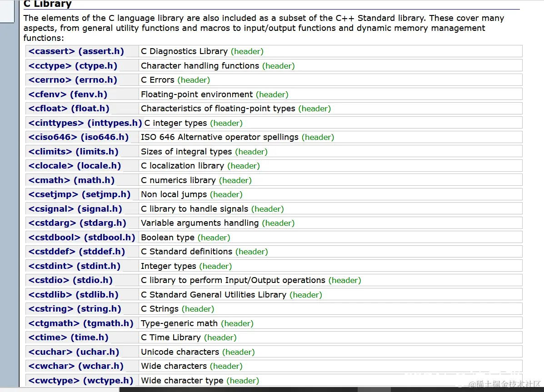Open the <cstring> (string.h) header link

coord(75,309)
